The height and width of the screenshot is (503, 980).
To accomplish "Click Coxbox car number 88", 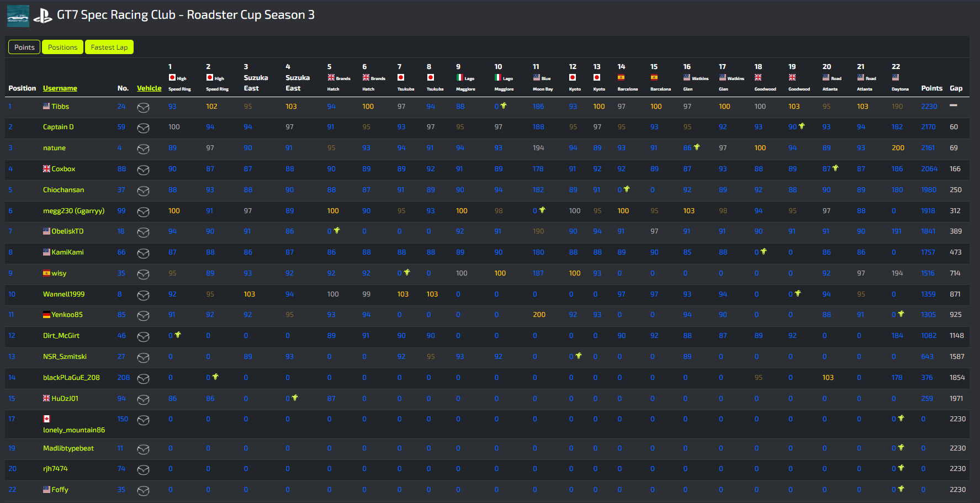I will (x=121, y=169).
